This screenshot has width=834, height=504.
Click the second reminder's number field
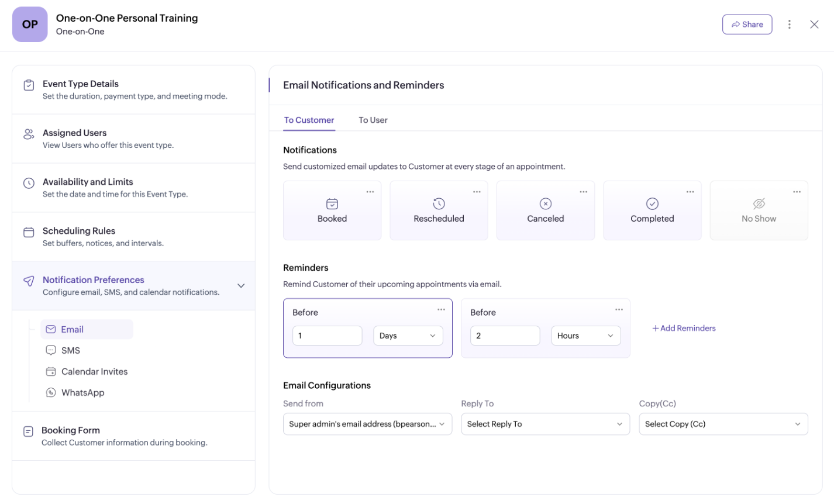(x=505, y=336)
